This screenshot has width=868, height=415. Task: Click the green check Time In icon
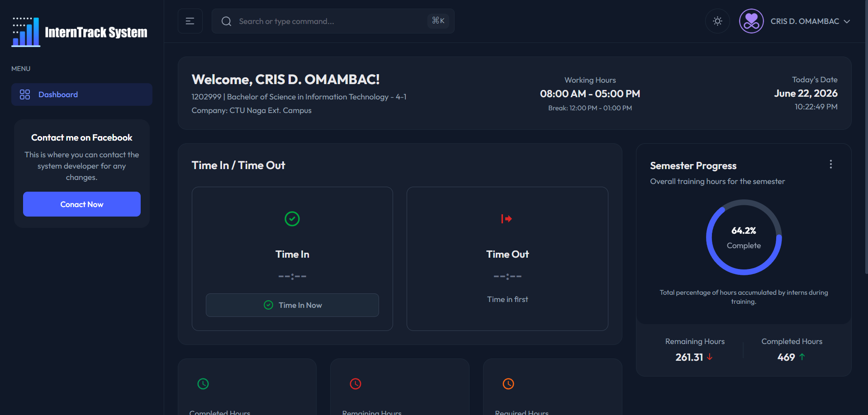(292, 219)
